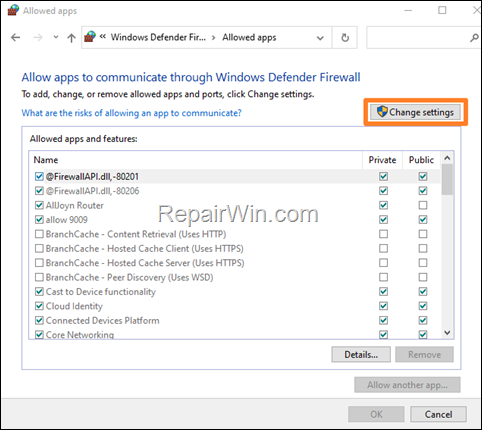Go up one level with Up arrow

coord(71,38)
